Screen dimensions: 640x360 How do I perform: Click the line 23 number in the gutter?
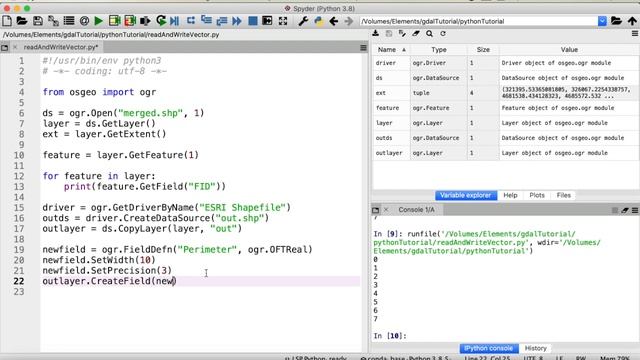[19, 292]
